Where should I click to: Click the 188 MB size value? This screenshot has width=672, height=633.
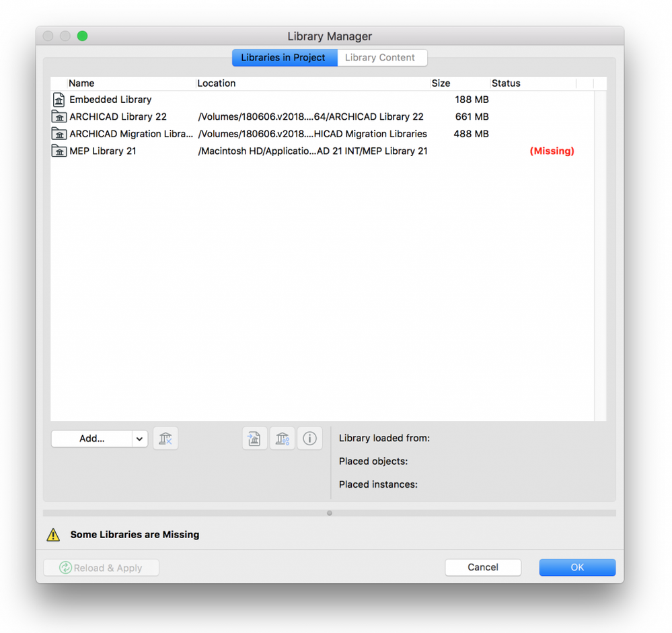pyautogui.click(x=472, y=100)
